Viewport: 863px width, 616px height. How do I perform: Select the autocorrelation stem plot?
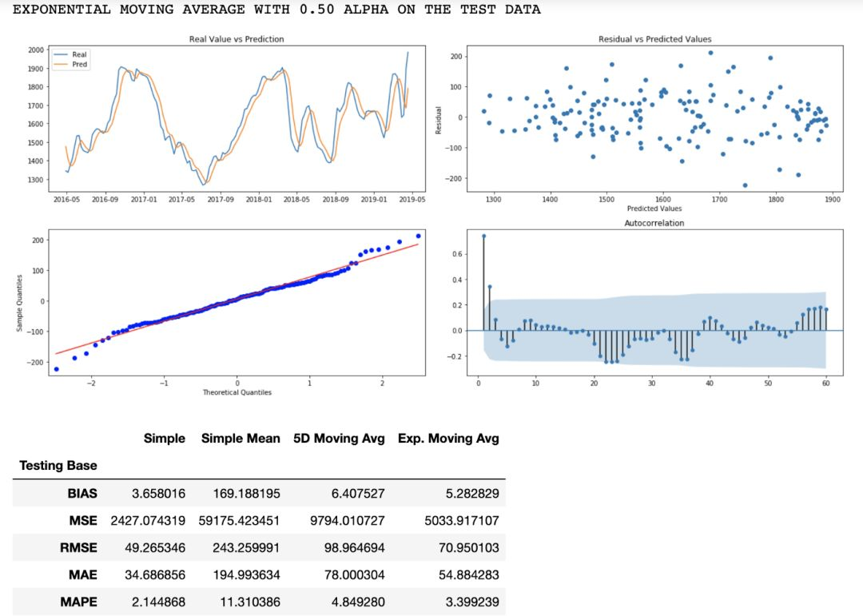(x=655, y=302)
